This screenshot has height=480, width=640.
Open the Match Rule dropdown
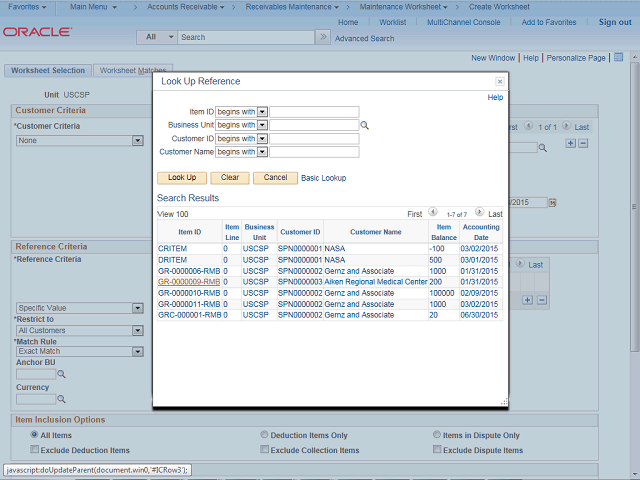80,351
